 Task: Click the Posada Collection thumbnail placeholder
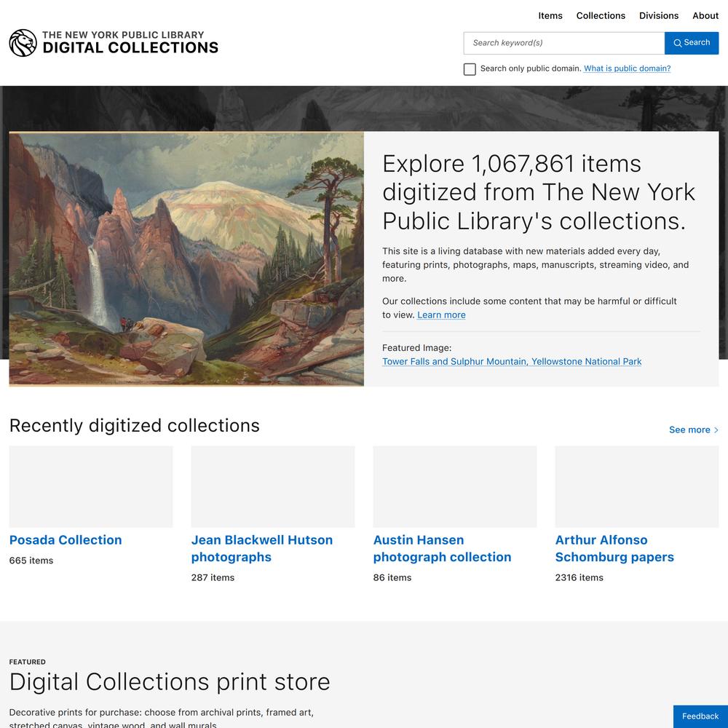pyautogui.click(x=91, y=486)
